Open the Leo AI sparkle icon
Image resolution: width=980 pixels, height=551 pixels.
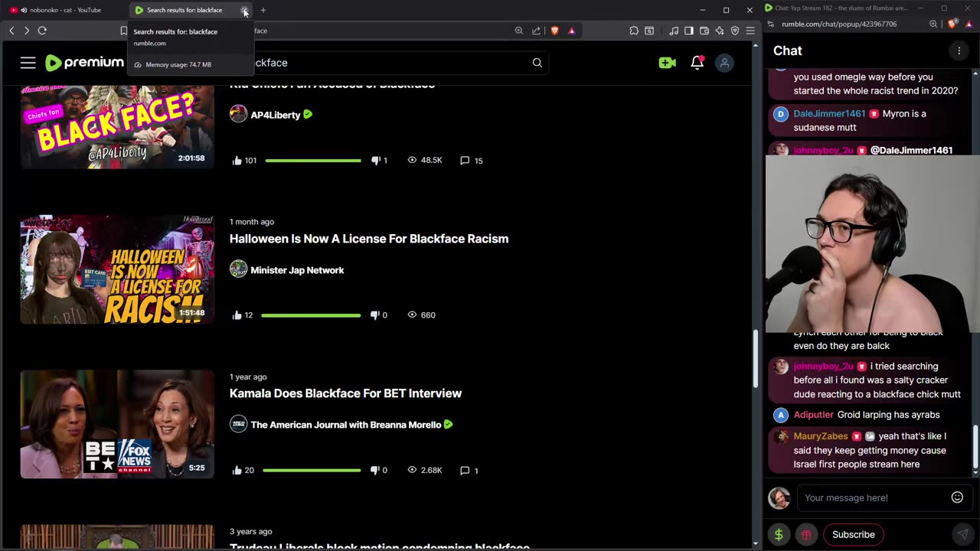[x=720, y=31]
